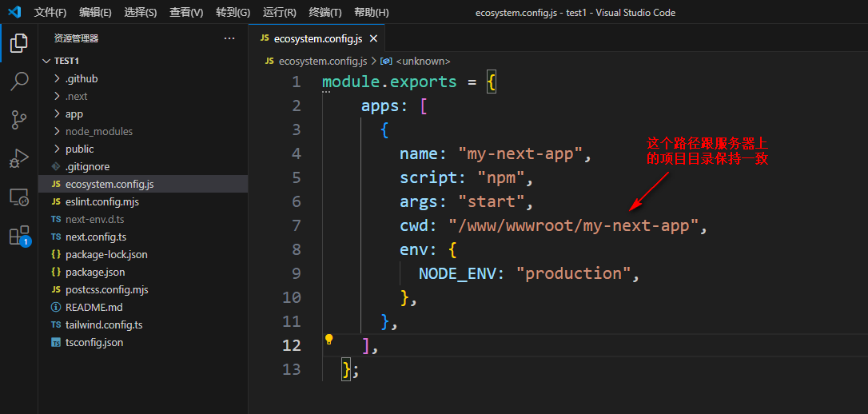The width and height of the screenshot is (868, 414).
Task: Open the 选择(S) menu
Action: point(141,12)
